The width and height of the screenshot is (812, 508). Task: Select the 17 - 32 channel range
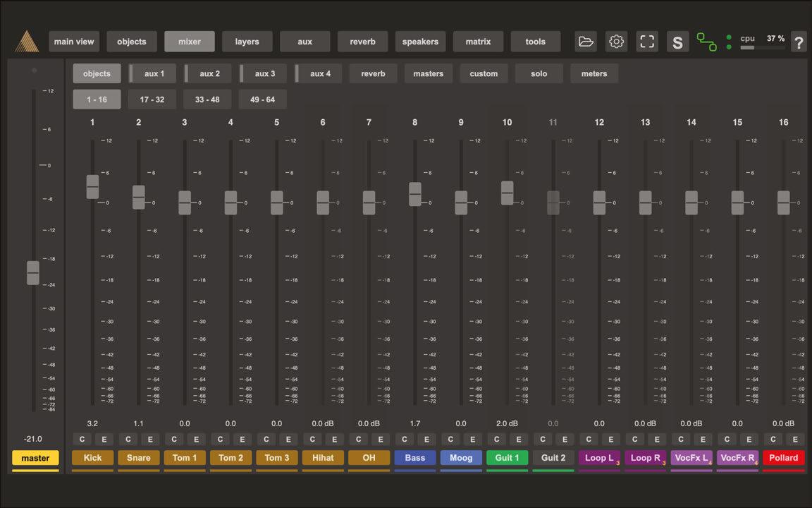point(152,99)
